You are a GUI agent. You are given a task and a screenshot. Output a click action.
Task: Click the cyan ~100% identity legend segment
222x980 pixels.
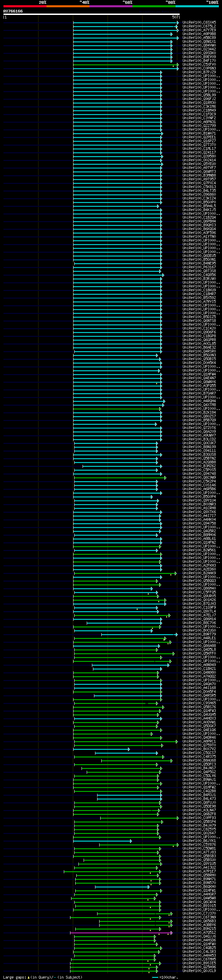(x=197, y=6)
